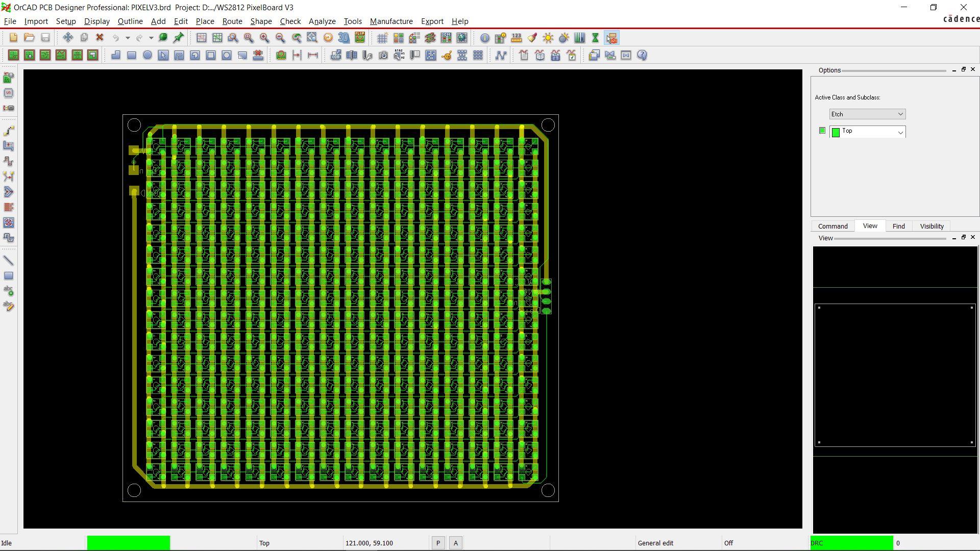
Task: Click the P button in the status bar
Action: click(437, 543)
